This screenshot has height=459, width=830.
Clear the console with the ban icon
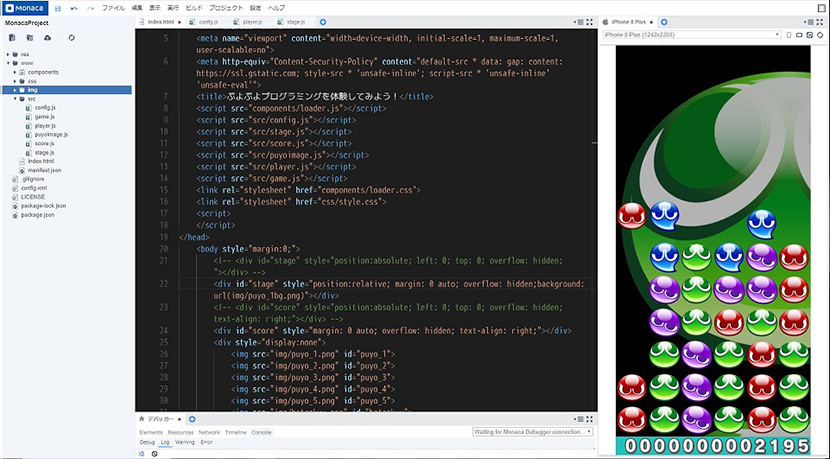[x=155, y=454]
